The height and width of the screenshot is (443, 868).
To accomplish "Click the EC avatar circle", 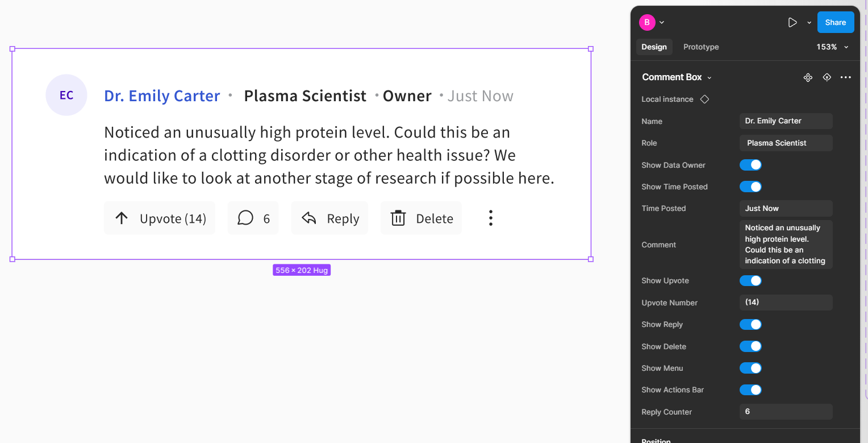I will click(x=66, y=95).
